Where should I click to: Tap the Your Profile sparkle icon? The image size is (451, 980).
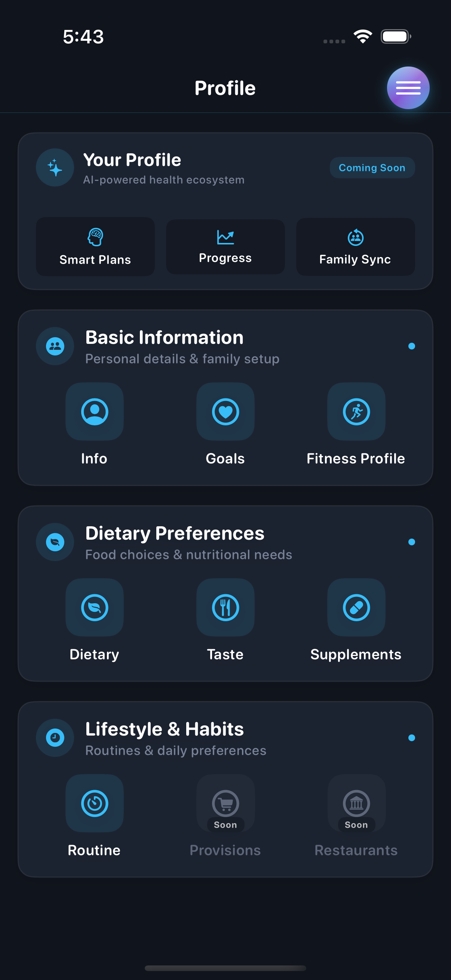(x=55, y=168)
